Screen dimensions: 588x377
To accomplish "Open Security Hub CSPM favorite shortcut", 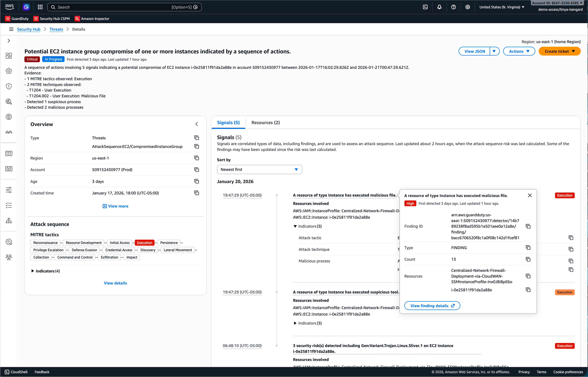I will click(x=52, y=19).
